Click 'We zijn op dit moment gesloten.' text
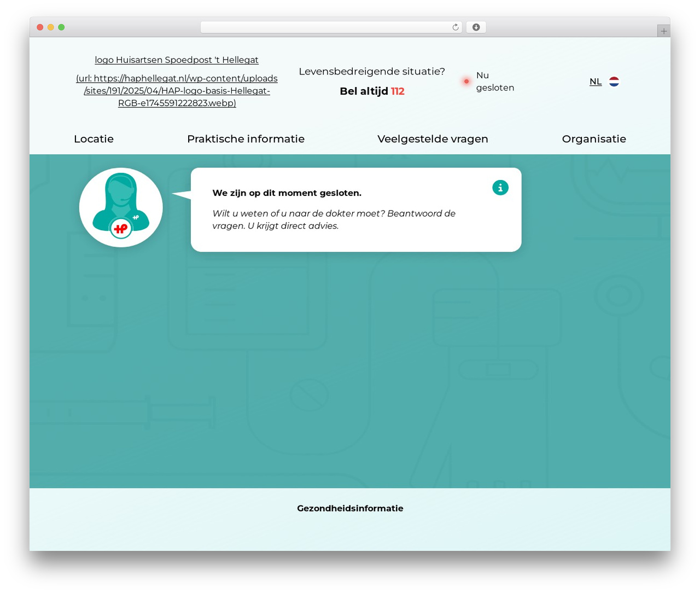Viewport: 700px width, 593px height. tap(287, 193)
